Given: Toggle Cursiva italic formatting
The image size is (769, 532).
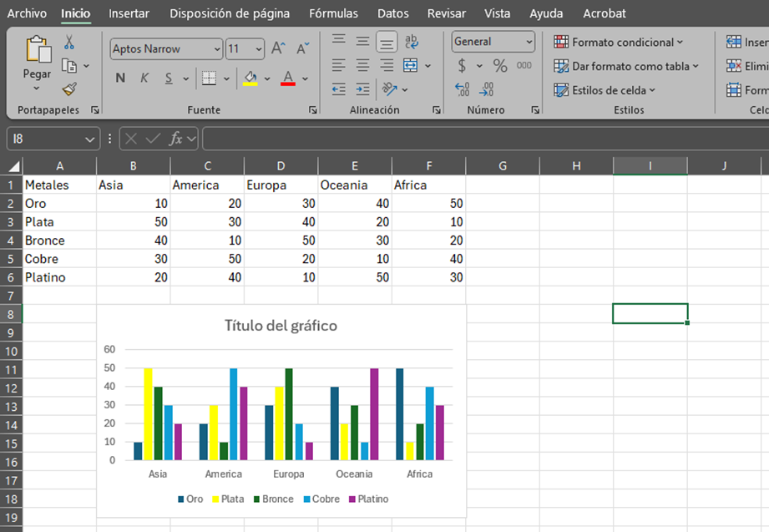Looking at the screenshot, I should [x=144, y=78].
